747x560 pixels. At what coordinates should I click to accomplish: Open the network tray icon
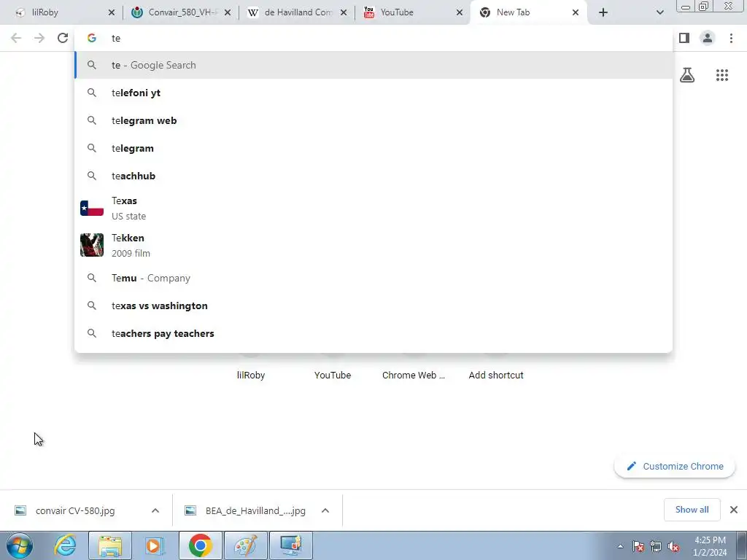tap(656, 546)
